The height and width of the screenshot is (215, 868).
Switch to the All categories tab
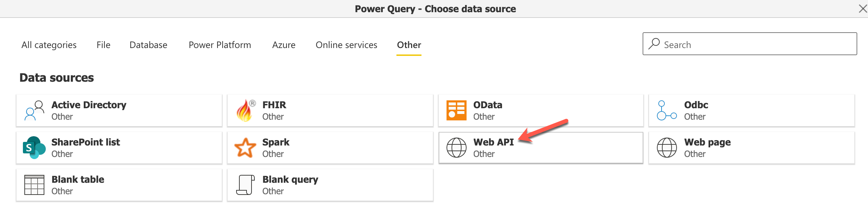(x=49, y=45)
